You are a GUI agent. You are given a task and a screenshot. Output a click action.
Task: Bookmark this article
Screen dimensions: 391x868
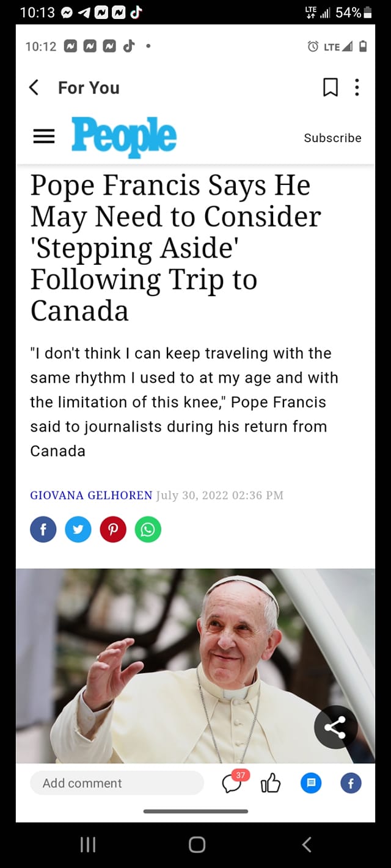pyautogui.click(x=330, y=88)
